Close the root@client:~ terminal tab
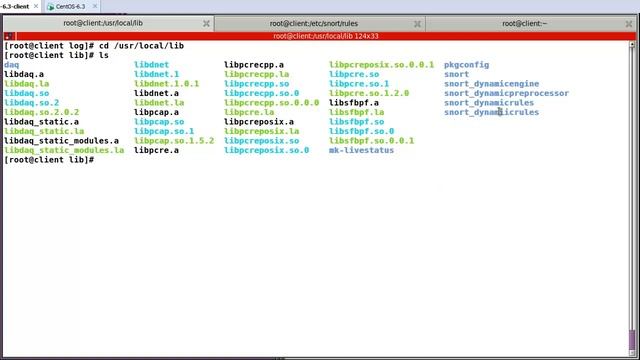Screen dimensions: 640x360 click(x=629, y=24)
